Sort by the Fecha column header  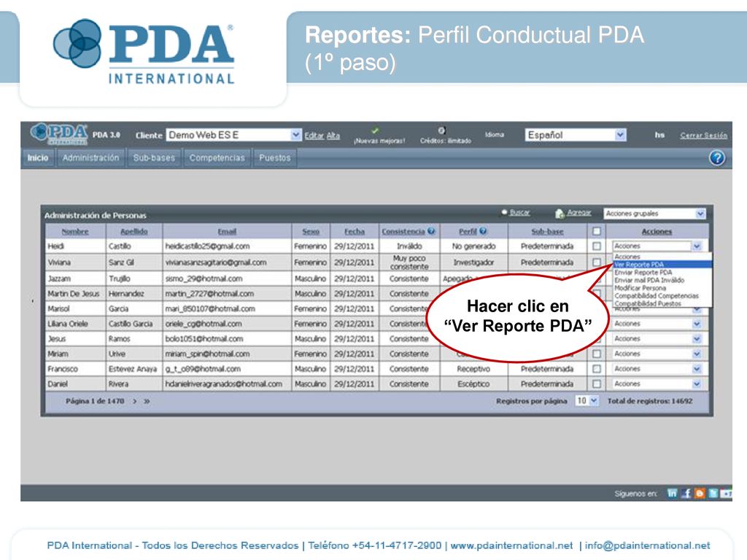355,231
